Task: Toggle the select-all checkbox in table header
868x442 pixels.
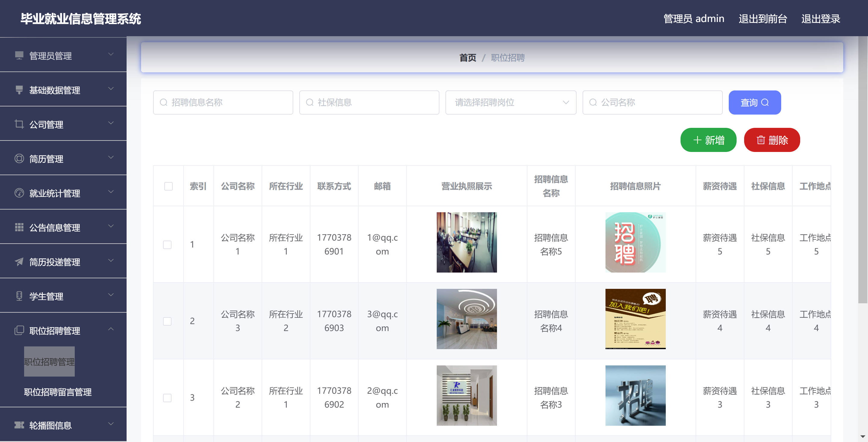Action: [168, 186]
